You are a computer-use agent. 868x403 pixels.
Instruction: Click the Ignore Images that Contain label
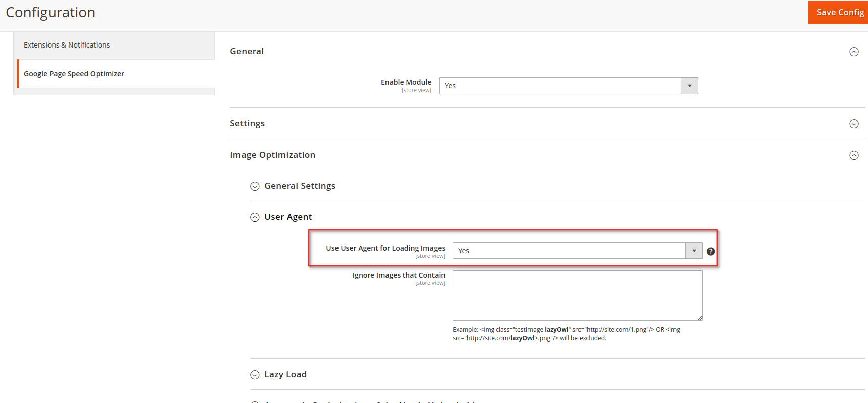coord(399,275)
